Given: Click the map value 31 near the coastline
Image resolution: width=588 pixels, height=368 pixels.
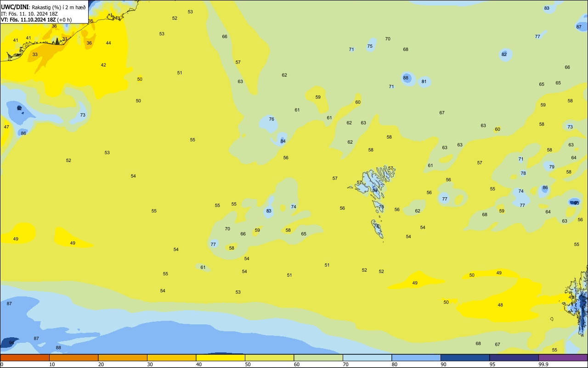Looking at the screenshot, I should click(x=65, y=39).
